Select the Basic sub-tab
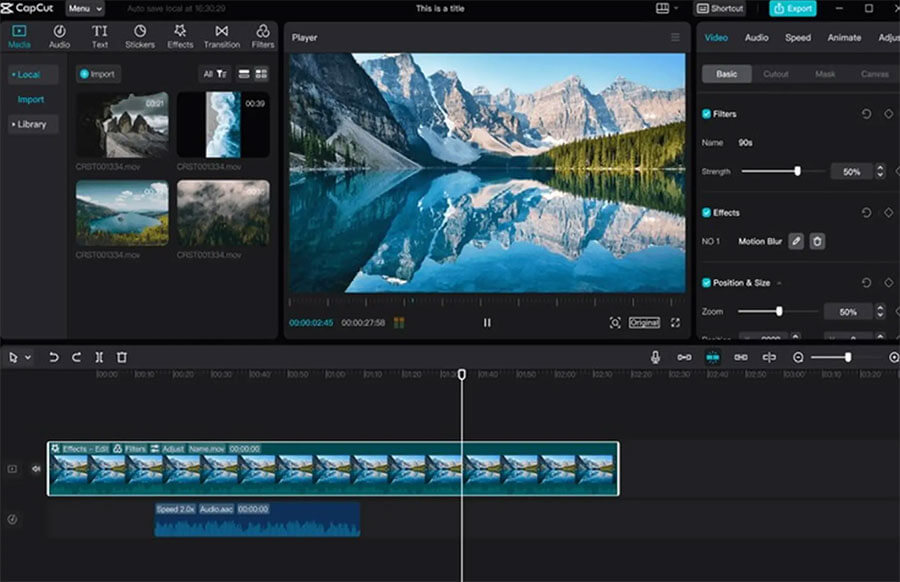This screenshot has width=900, height=582. (x=727, y=74)
